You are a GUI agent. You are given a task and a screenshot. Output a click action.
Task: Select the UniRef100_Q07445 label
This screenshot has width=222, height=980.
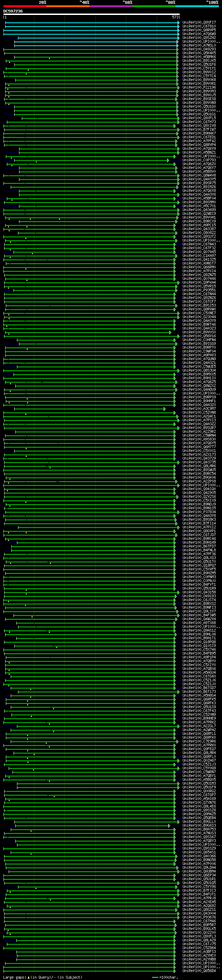pos(199,252)
